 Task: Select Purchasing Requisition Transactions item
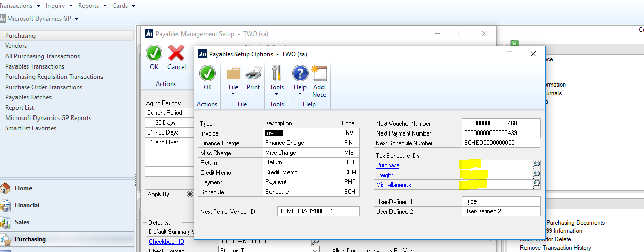[54, 77]
